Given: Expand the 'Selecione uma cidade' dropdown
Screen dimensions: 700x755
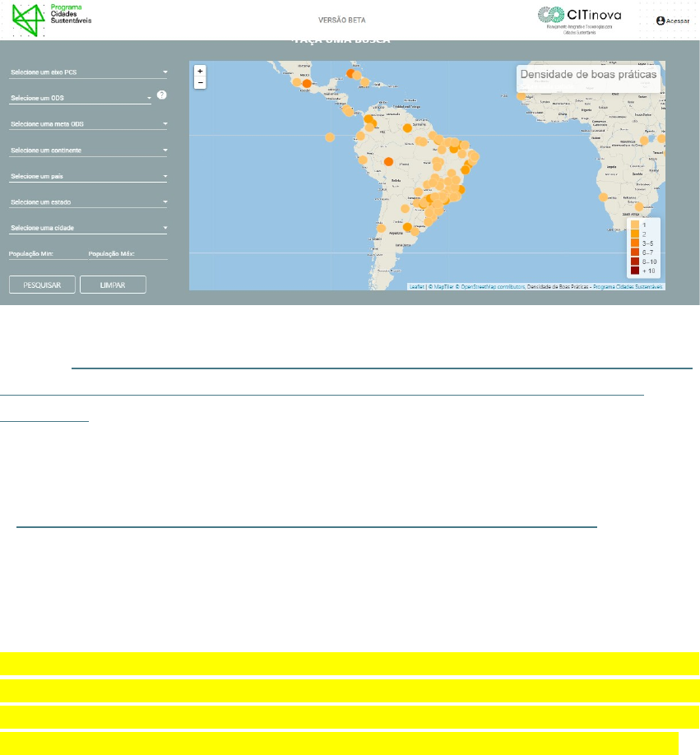Looking at the screenshot, I should pos(87,228).
